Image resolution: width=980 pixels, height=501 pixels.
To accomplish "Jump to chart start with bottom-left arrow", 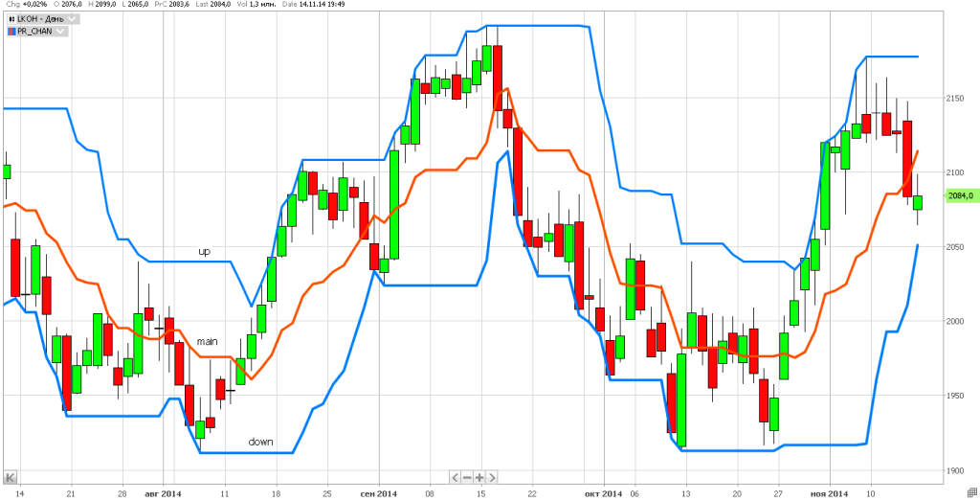I will (11, 476).
